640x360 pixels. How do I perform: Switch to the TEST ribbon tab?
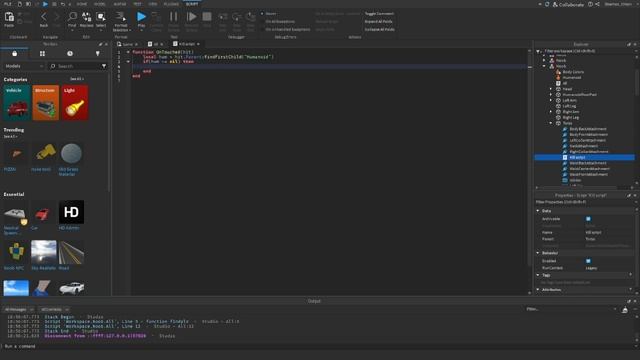pos(137,4)
